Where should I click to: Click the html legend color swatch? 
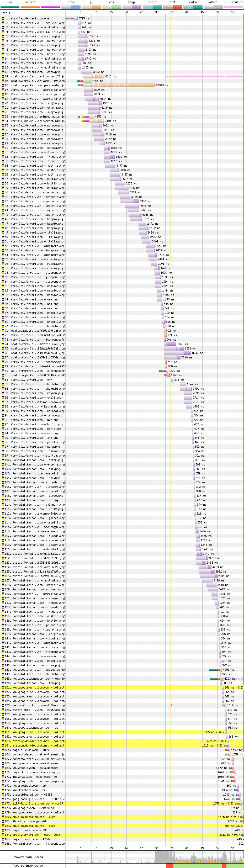pyautogui.click(x=71, y=6)
